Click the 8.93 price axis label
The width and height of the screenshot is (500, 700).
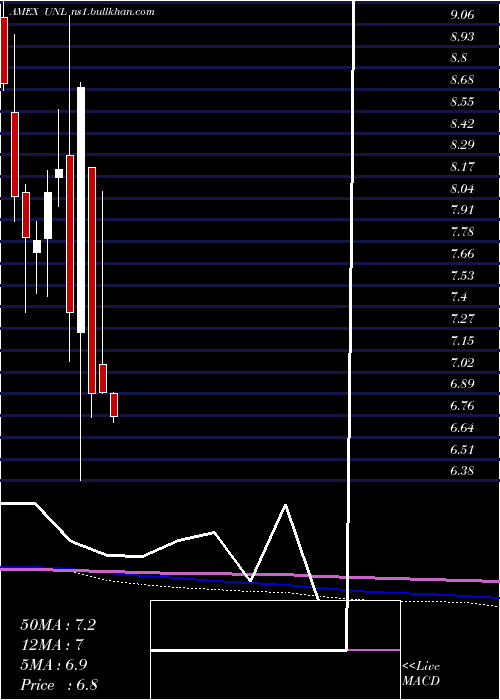[462, 37]
